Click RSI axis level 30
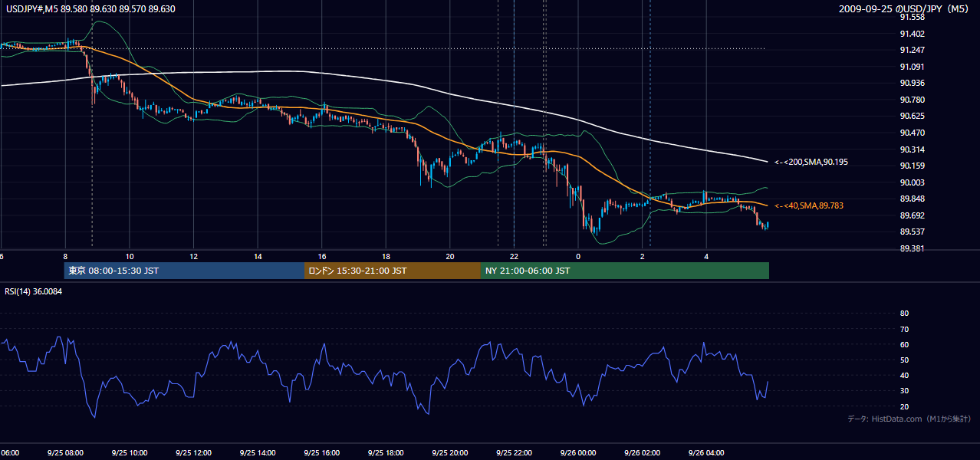The image size is (980, 460). [x=904, y=390]
